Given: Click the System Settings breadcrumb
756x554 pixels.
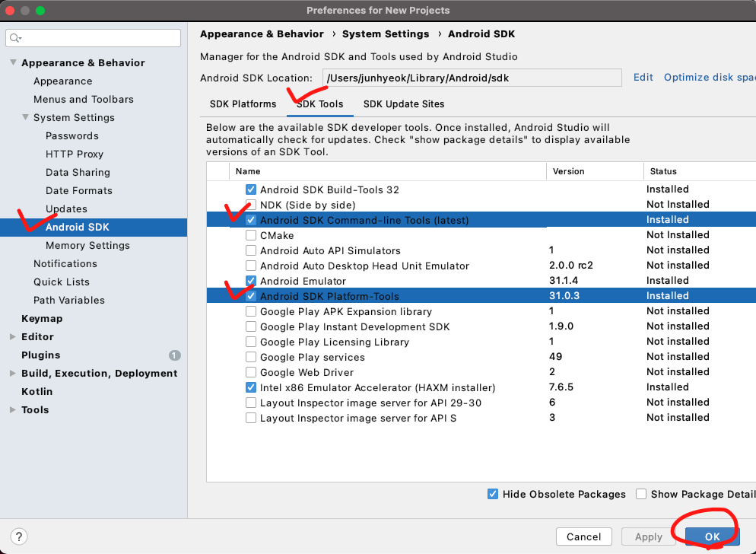Looking at the screenshot, I should tap(386, 33).
